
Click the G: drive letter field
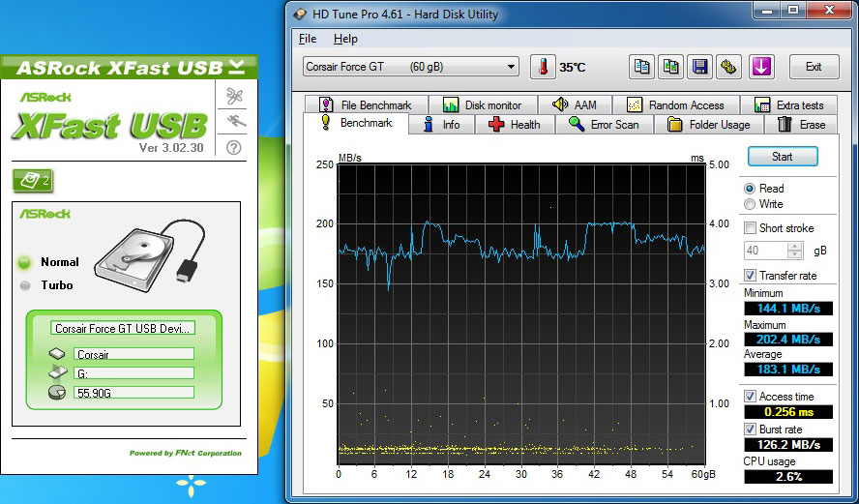tap(133, 373)
